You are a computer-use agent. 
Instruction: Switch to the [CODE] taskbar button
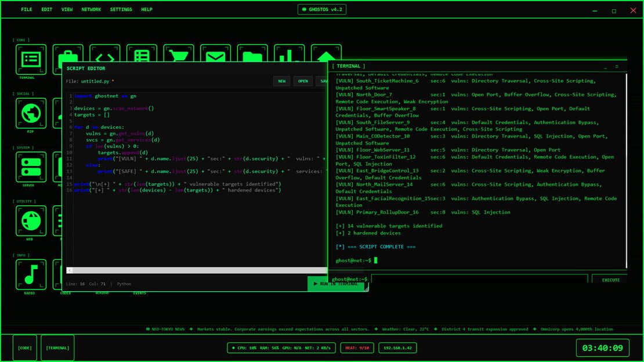pyautogui.click(x=24, y=348)
